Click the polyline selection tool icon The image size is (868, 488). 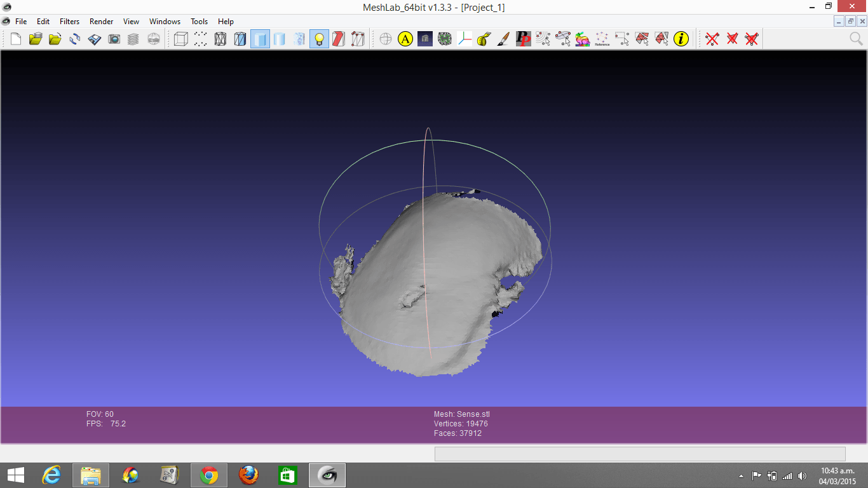[x=563, y=39]
